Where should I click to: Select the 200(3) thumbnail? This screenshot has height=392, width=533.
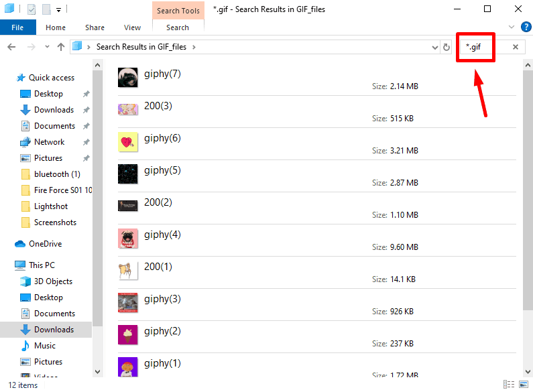pos(128,109)
